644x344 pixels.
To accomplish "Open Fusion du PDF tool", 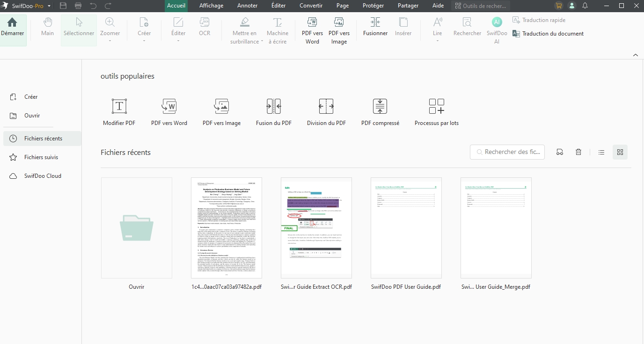I will 274,112.
